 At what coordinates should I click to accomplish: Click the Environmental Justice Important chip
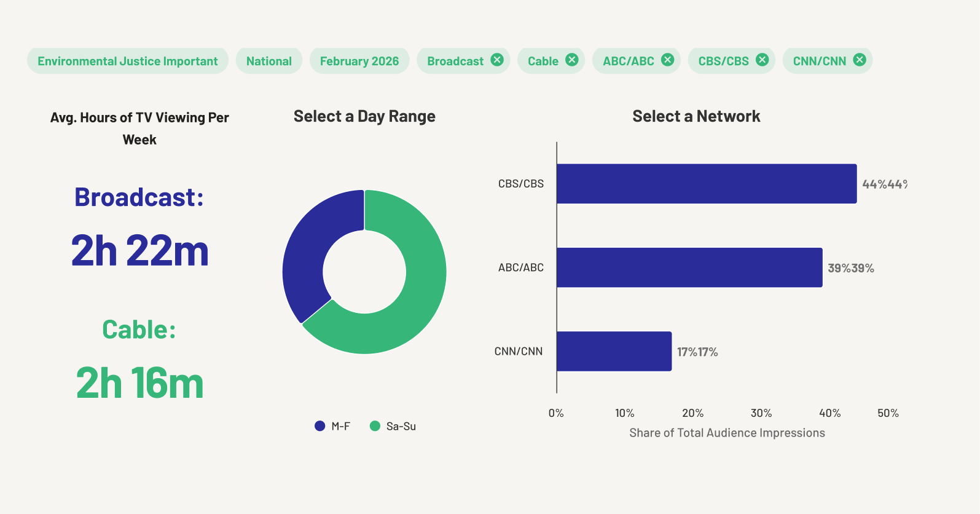tap(128, 61)
